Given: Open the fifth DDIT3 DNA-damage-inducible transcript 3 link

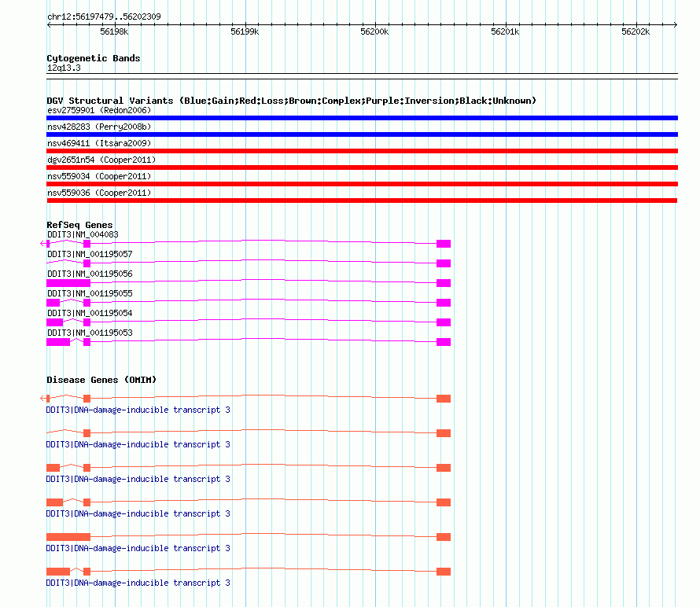Looking at the screenshot, I should [138, 548].
